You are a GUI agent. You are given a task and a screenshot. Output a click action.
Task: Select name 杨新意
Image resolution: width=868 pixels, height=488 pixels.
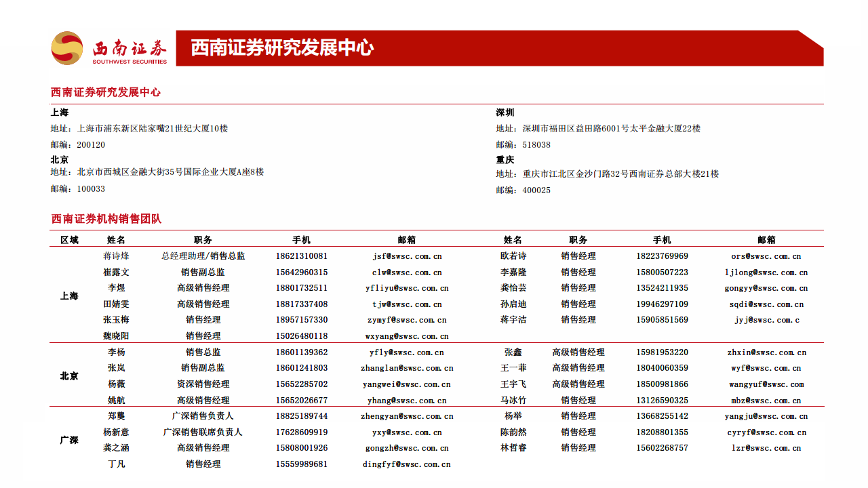pos(116,432)
